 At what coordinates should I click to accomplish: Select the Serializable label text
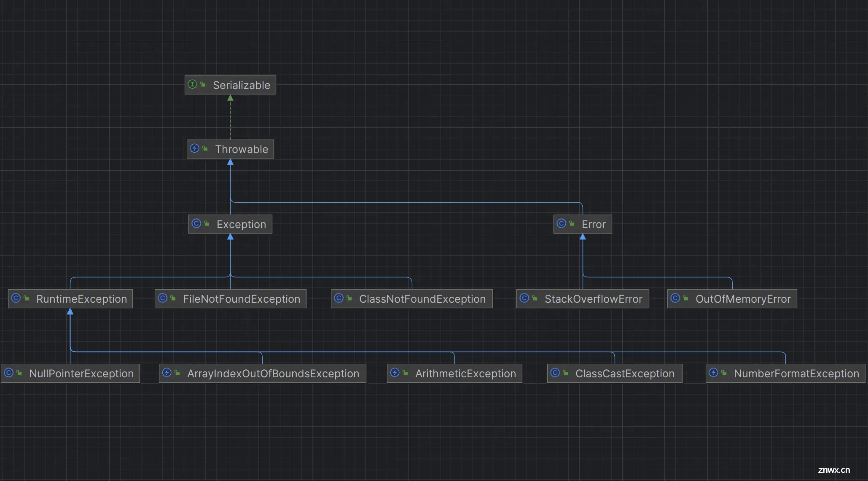pyautogui.click(x=242, y=85)
